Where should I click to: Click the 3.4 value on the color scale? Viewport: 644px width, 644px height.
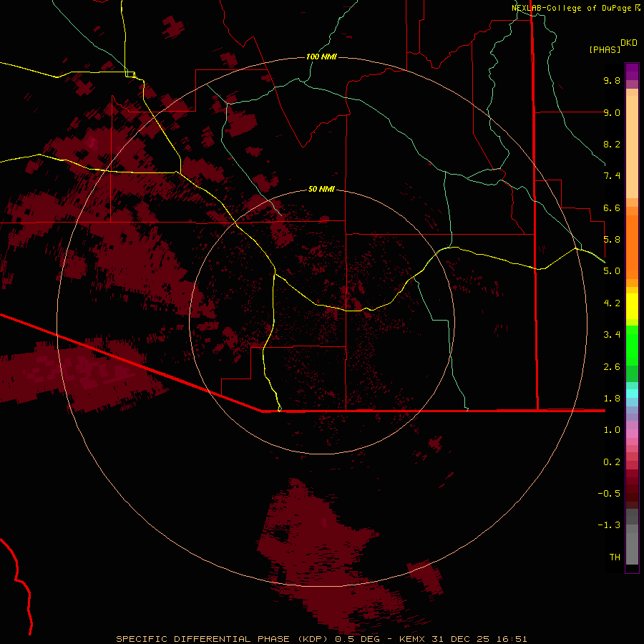pyautogui.click(x=612, y=335)
